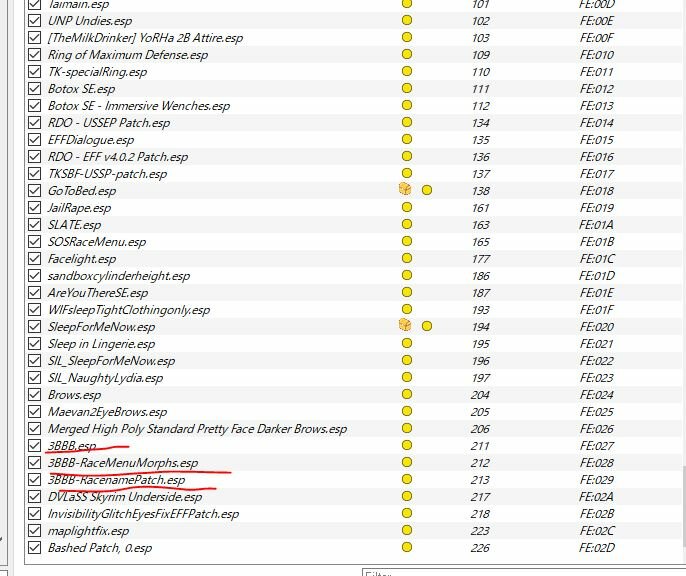Click yellow flag icon for YoRHa 2B Attire.esp
The height and width of the screenshot is (576, 686).
click(407, 37)
